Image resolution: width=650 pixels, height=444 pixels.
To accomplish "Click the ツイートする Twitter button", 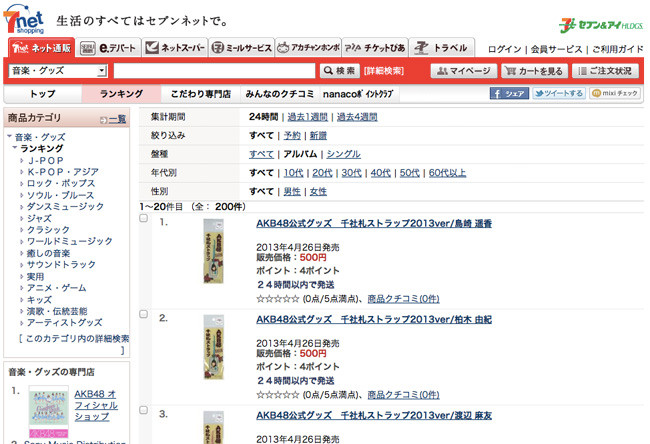I will tap(559, 93).
